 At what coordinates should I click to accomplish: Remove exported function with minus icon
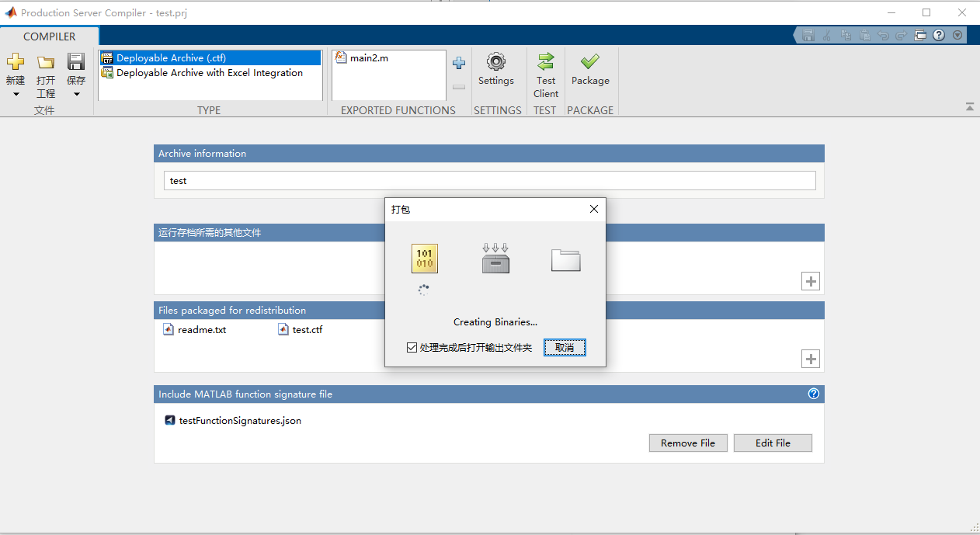(x=459, y=87)
